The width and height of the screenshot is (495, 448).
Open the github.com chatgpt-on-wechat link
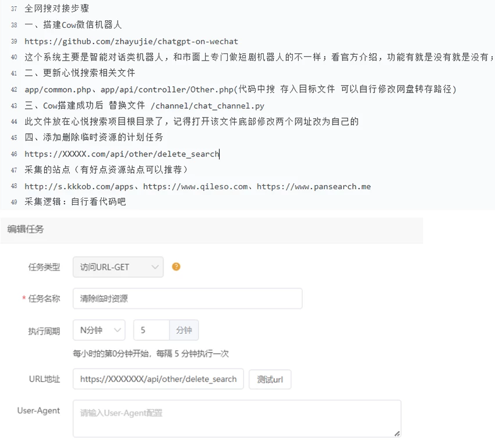(x=131, y=41)
